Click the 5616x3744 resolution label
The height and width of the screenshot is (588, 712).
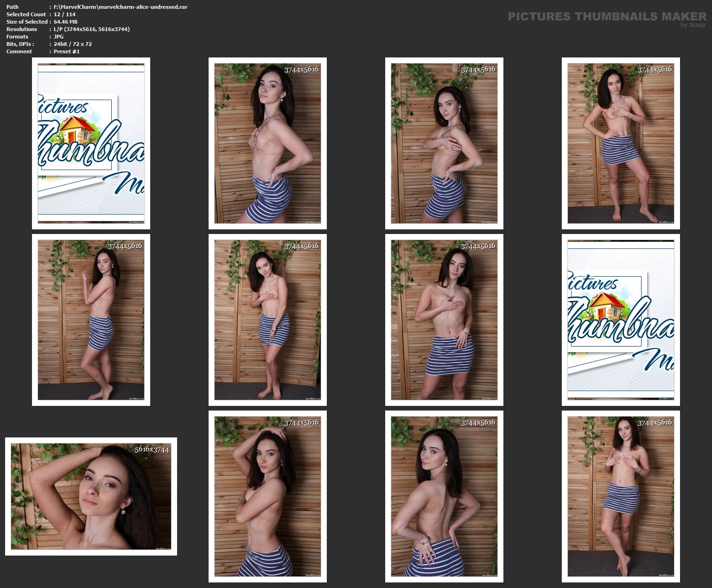pyautogui.click(x=152, y=449)
